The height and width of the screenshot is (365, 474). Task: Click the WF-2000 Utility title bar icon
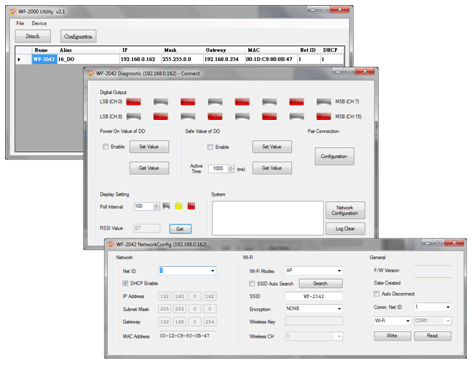tap(13, 12)
